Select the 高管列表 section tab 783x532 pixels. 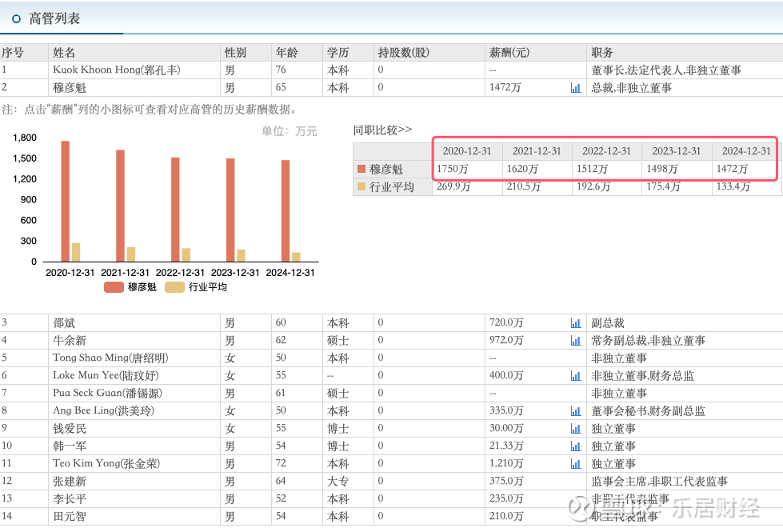[x=54, y=19]
